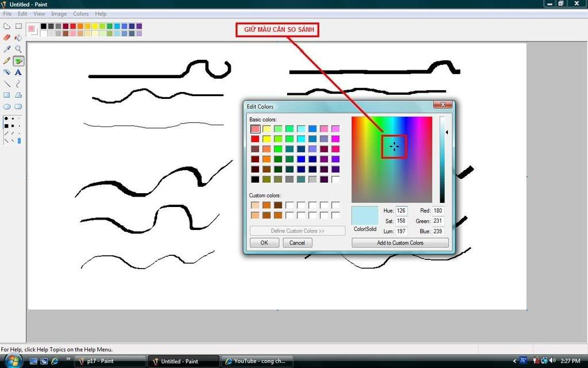Pick black from the Paint color palette
The width and height of the screenshot is (588, 368).
44,26
